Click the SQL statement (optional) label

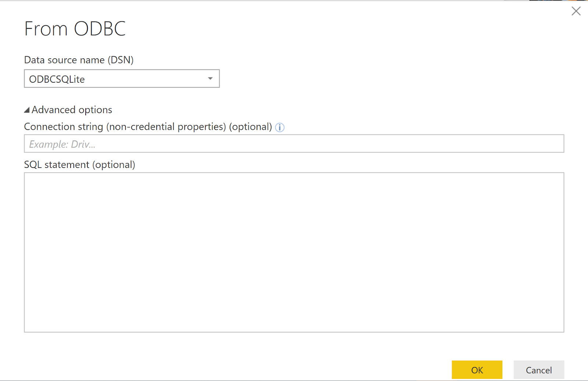(x=79, y=165)
